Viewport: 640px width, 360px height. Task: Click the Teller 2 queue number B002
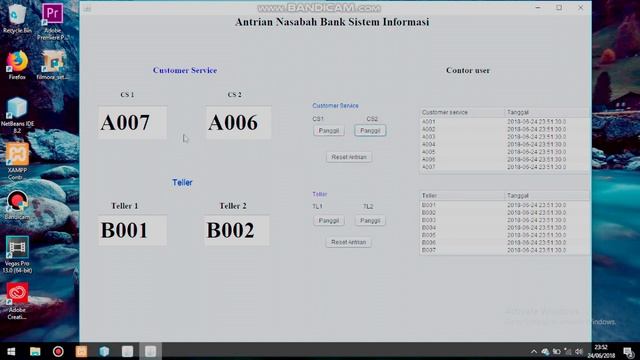point(237,230)
